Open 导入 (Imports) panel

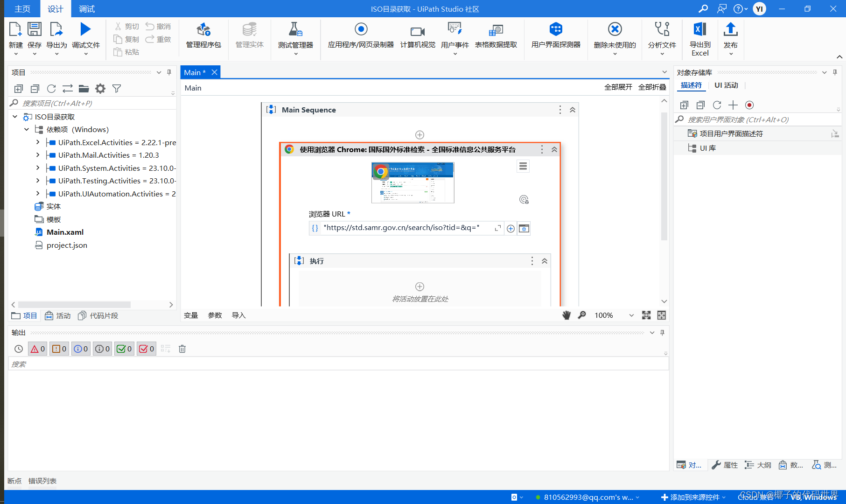coord(238,315)
